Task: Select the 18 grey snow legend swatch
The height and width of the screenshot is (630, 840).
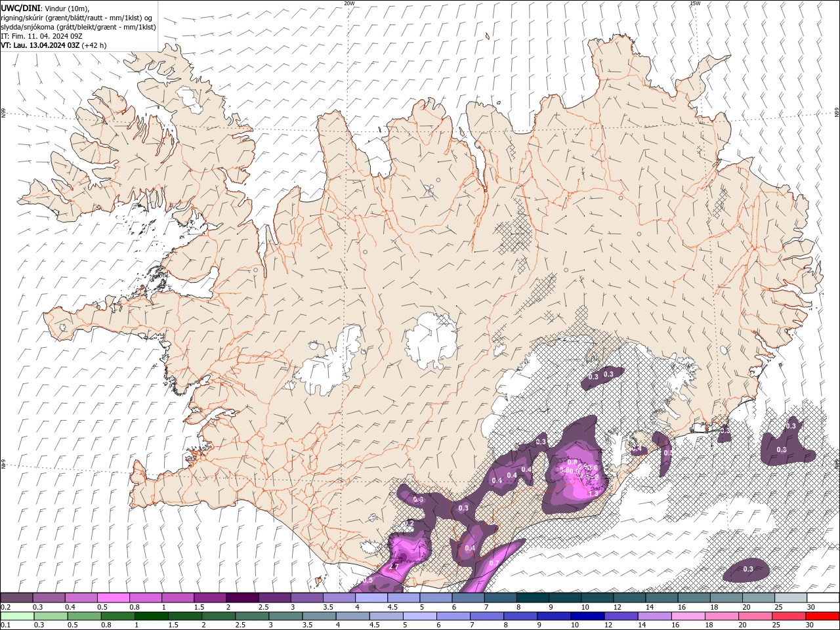Action: [x=726, y=598]
